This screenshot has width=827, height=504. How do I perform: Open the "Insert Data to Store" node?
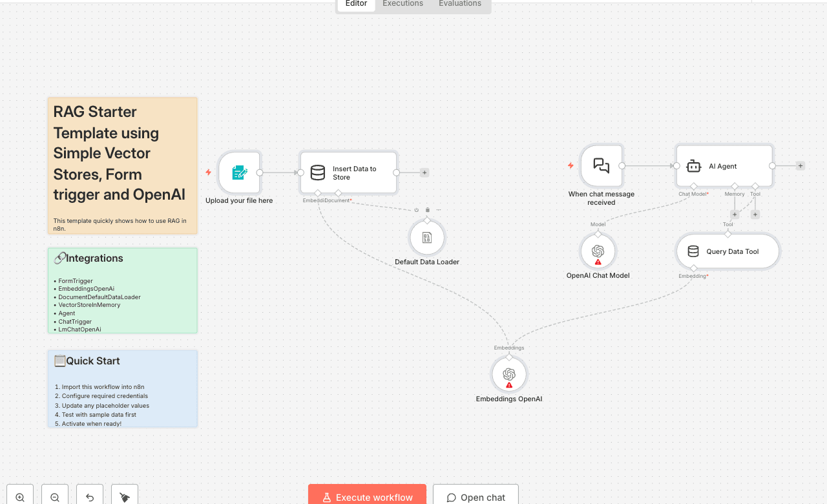coord(348,172)
